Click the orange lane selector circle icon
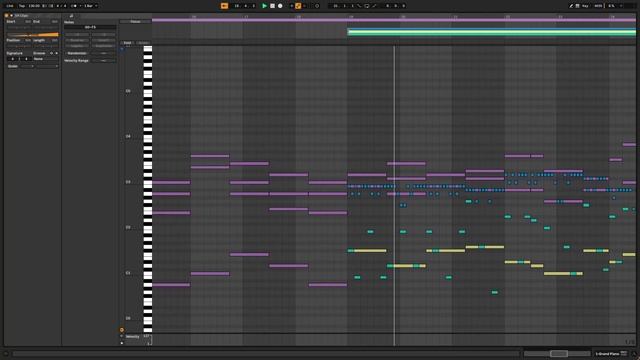 click(x=122, y=330)
